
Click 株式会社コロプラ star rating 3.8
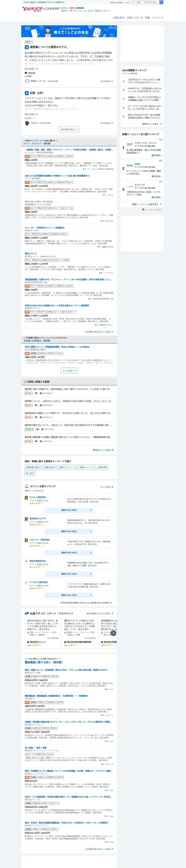(39, 525)
